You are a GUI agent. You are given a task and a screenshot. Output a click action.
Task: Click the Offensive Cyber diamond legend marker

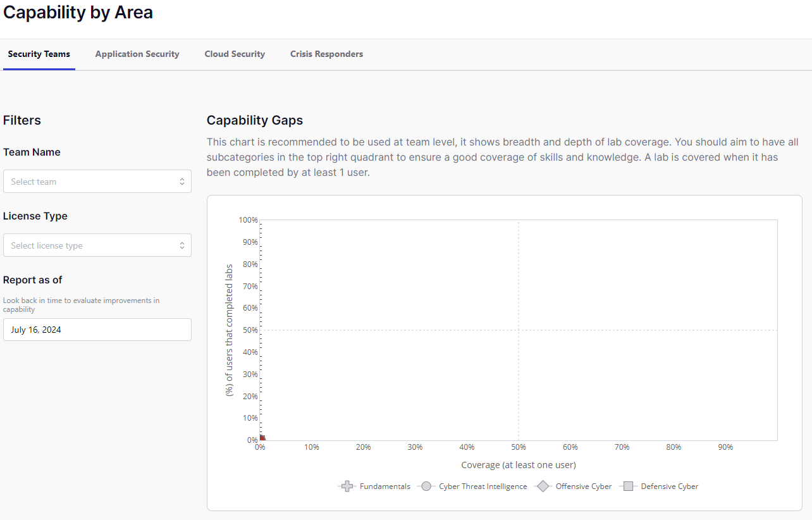tap(543, 486)
